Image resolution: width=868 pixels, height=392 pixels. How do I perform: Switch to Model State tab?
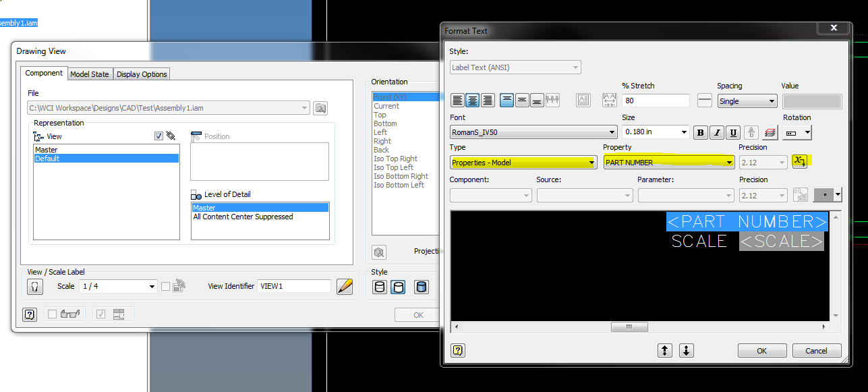coord(90,74)
